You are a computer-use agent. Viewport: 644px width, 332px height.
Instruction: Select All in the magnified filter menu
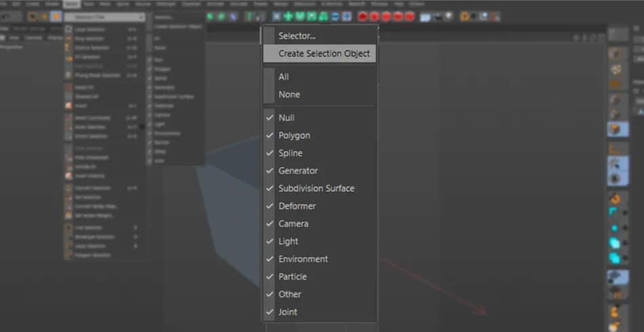pos(319,77)
